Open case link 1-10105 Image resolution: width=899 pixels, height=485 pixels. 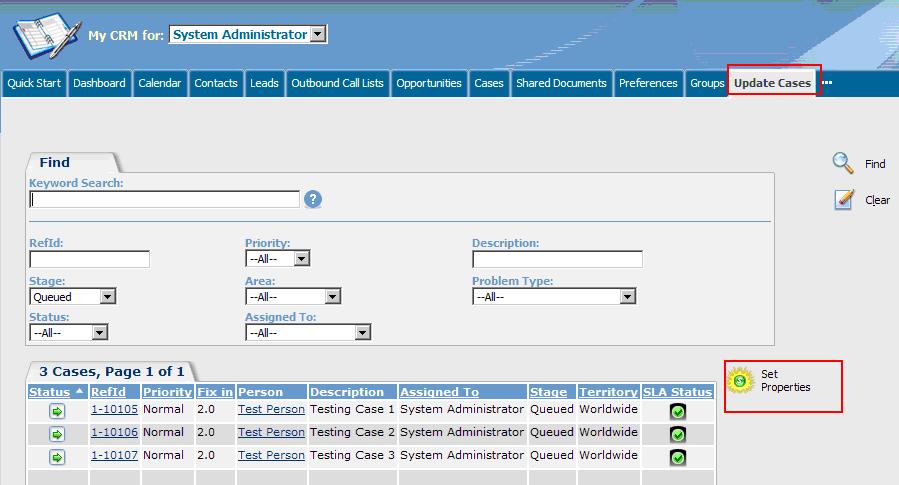tap(114, 409)
